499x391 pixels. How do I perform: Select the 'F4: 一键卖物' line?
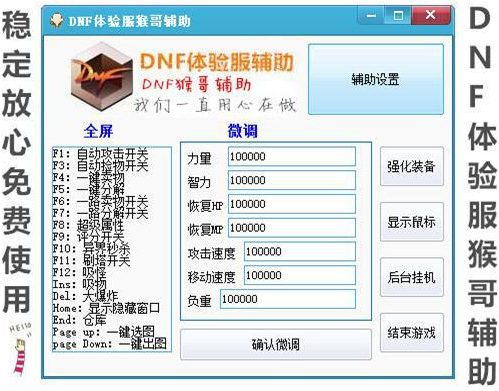click(x=89, y=177)
